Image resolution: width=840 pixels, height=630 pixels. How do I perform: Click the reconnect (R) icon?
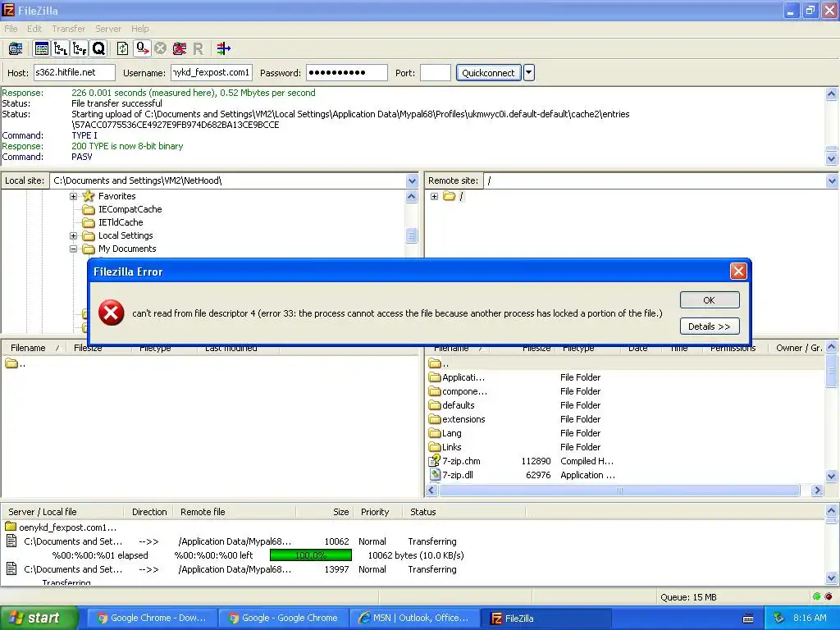point(199,48)
